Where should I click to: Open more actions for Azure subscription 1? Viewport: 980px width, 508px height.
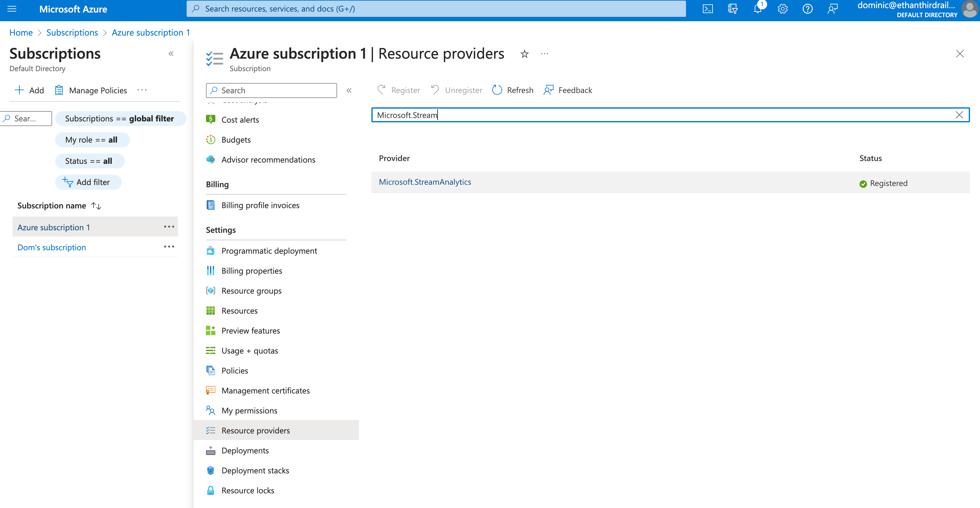(x=169, y=227)
